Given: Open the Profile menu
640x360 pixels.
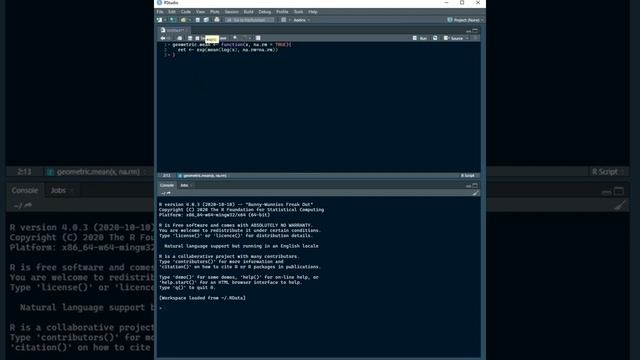Looking at the screenshot, I should click(282, 12).
